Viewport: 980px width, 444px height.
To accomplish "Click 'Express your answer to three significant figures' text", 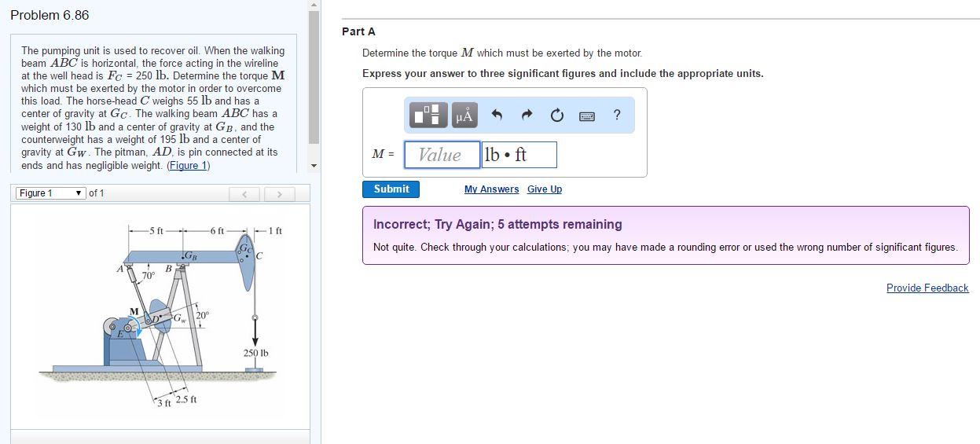I will (563, 73).
